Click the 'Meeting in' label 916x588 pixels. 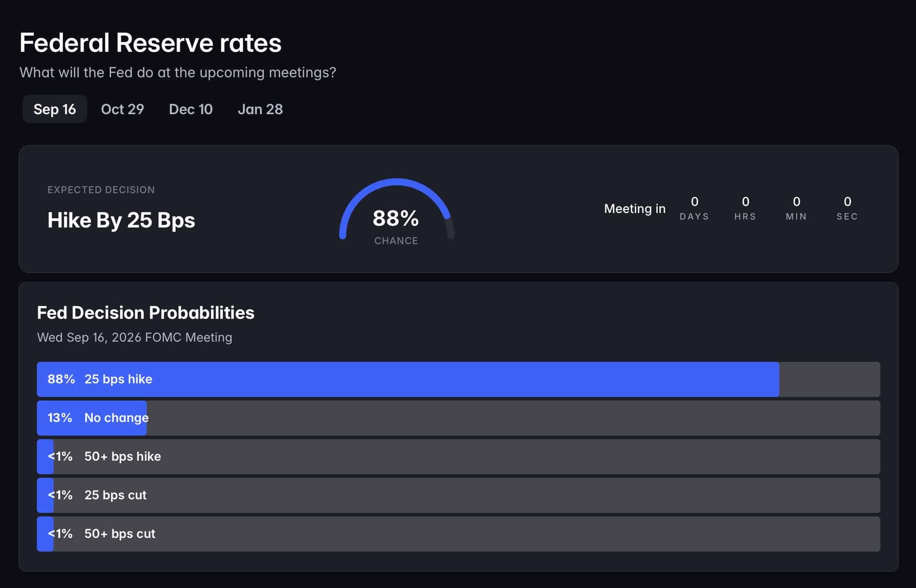(635, 209)
